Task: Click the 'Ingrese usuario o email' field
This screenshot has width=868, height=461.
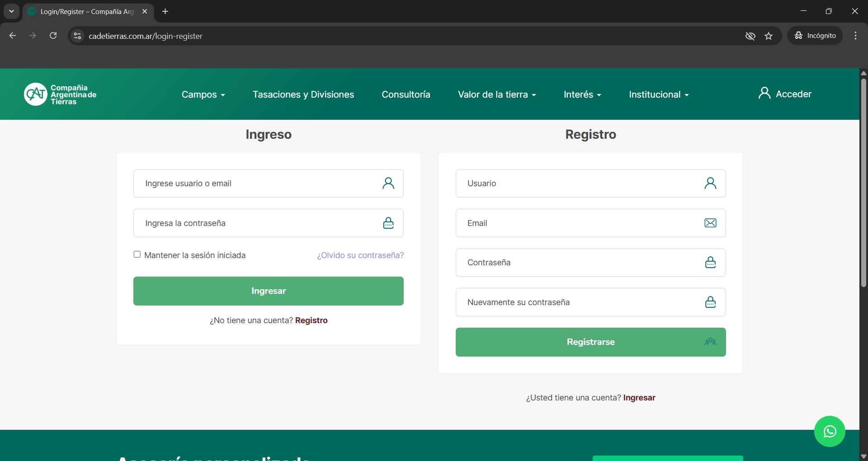Action: click(258, 183)
